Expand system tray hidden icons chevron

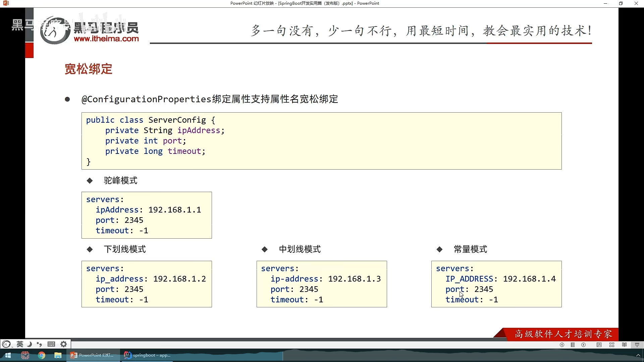tap(638, 355)
